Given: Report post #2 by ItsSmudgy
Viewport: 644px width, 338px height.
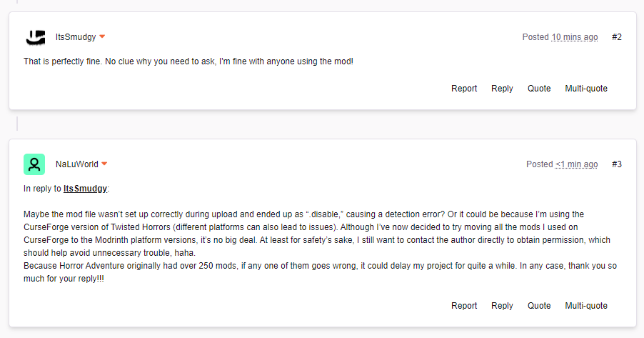Looking at the screenshot, I should [464, 89].
